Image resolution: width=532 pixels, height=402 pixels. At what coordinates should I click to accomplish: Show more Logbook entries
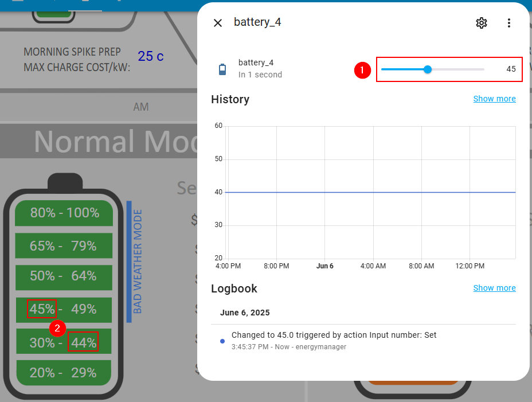tap(494, 288)
